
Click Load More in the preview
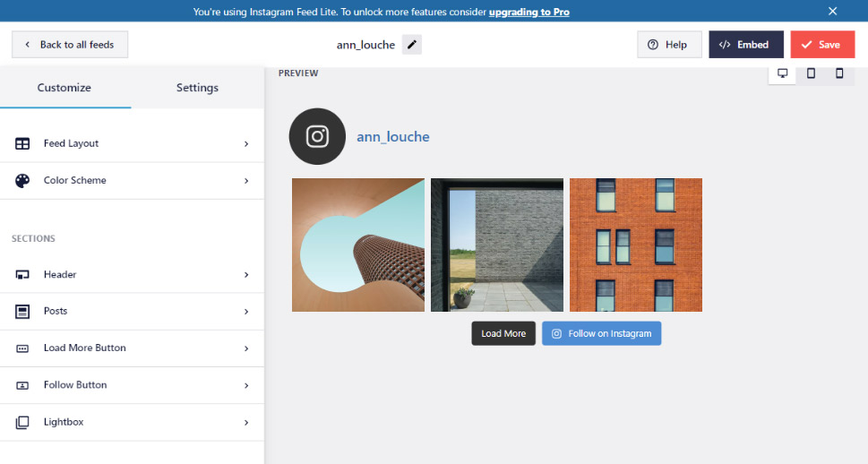pos(503,333)
